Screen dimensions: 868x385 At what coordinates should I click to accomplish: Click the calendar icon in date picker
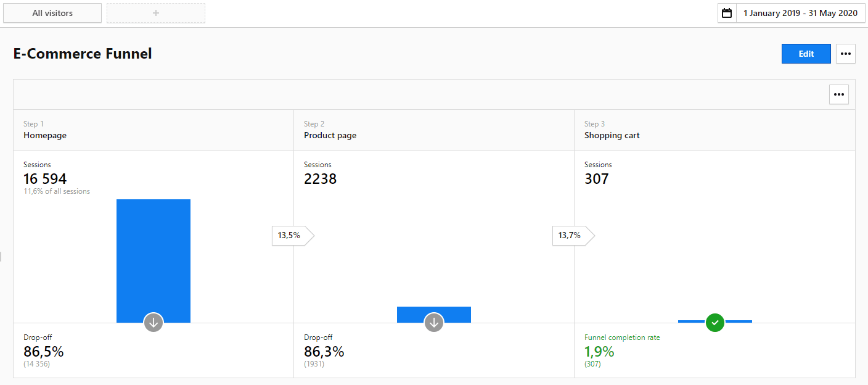(727, 13)
